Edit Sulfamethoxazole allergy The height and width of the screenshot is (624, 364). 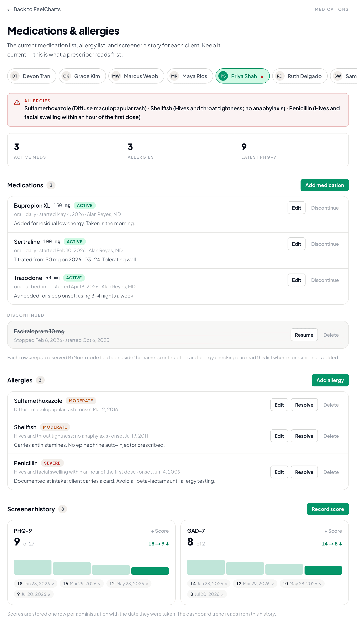279,405
